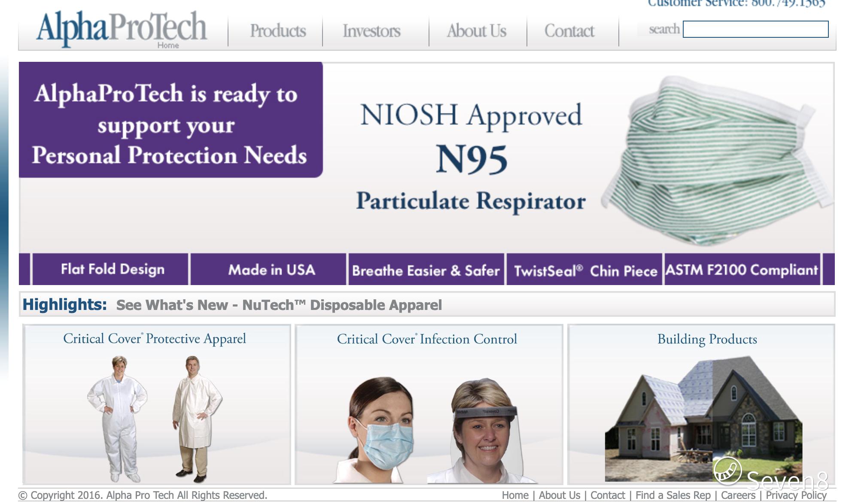Open the Products menu

(278, 31)
